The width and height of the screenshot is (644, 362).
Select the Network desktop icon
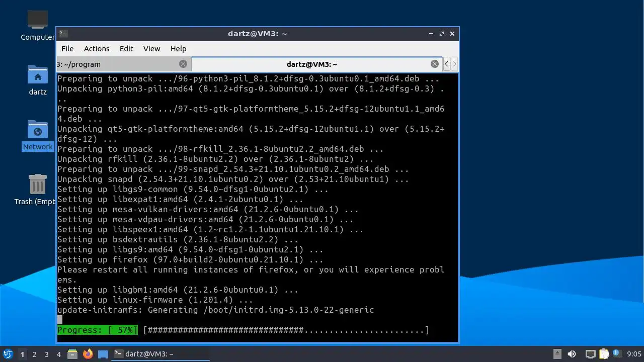point(37,135)
